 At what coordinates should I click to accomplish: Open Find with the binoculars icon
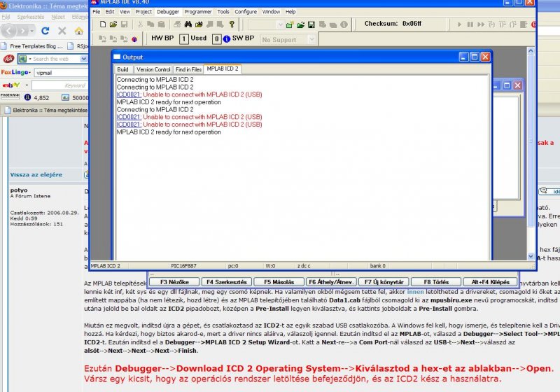[x=188, y=24]
